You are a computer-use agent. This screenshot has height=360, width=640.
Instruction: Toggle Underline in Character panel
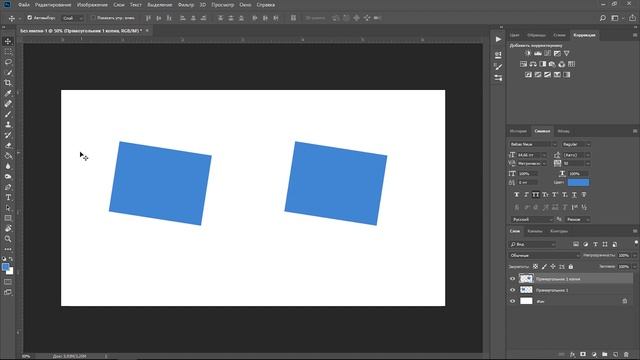(x=574, y=195)
